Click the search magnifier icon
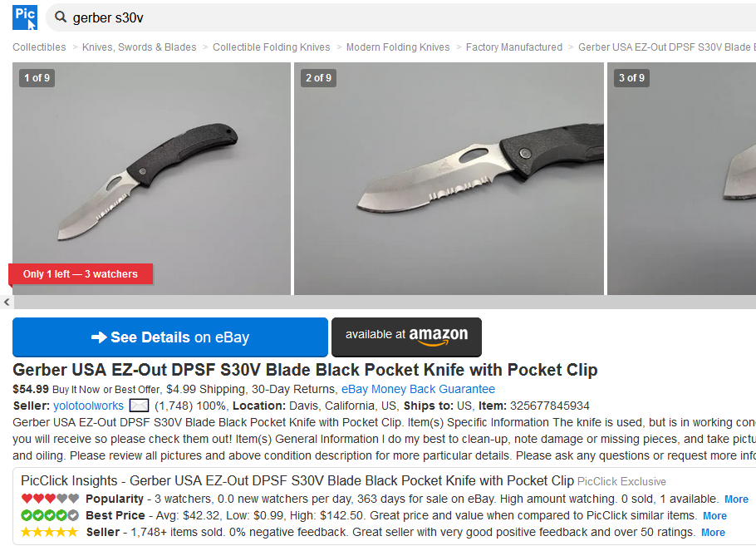The width and height of the screenshot is (756, 546). (61, 17)
